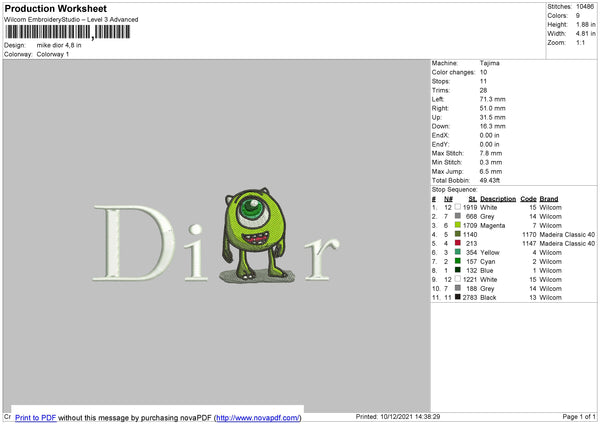Select white swatch in 1919-stitch White row
Image resolution: width=600 pixels, height=424 pixels.
(x=458, y=207)
